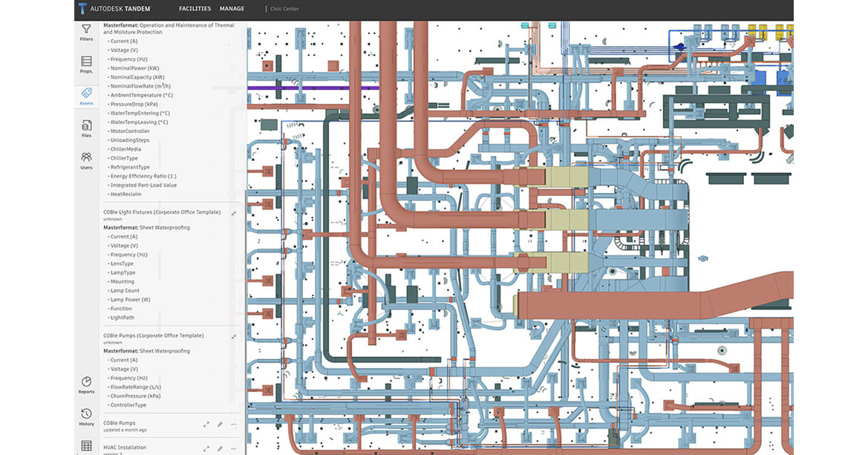Open the Props panel
The width and height of the screenshot is (868, 455).
pyautogui.click(x=86, y=64)
